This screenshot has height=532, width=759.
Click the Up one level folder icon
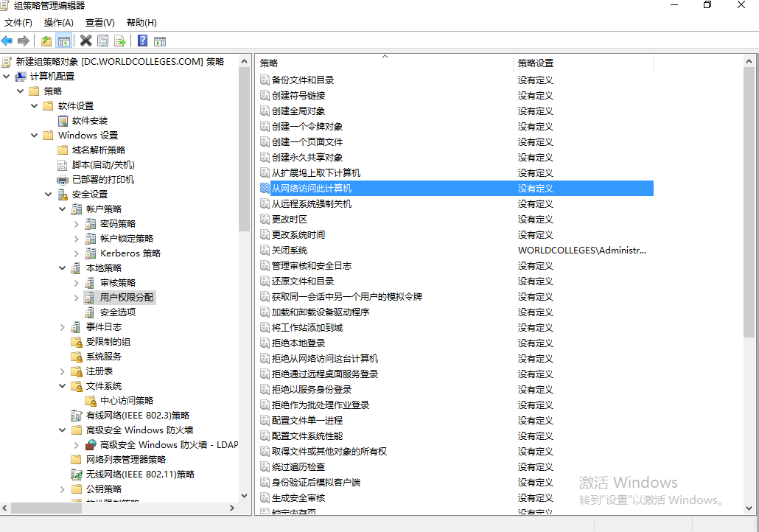[x=46, y=41]
